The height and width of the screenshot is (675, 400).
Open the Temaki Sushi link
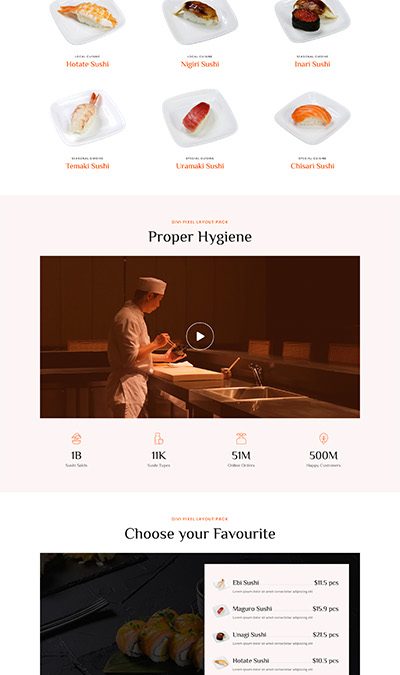(x=87, y=166)
